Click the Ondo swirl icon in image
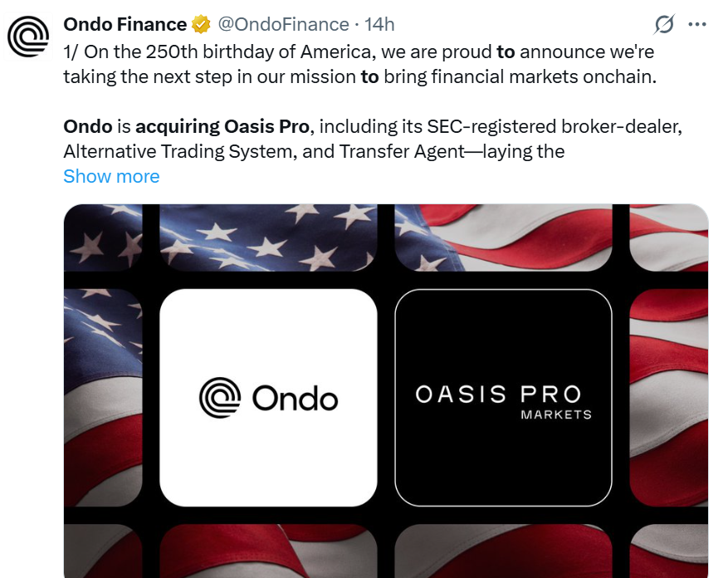 pos(220,398)
